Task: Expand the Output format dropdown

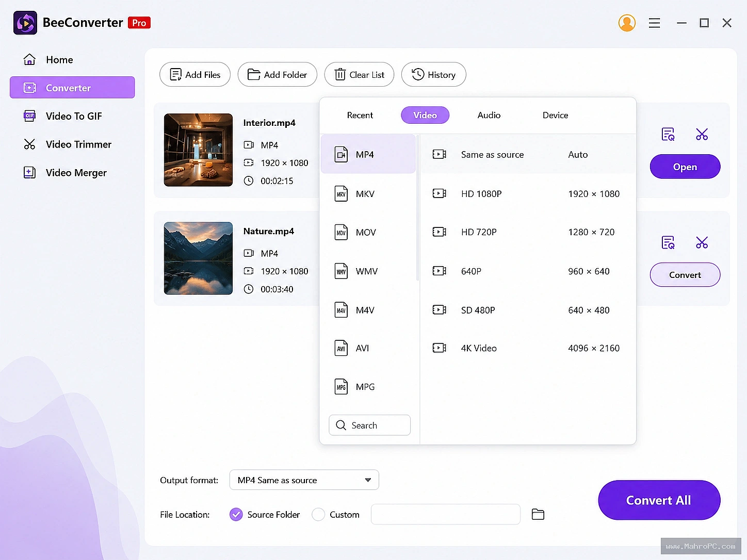Action: [x=304, y=480]
